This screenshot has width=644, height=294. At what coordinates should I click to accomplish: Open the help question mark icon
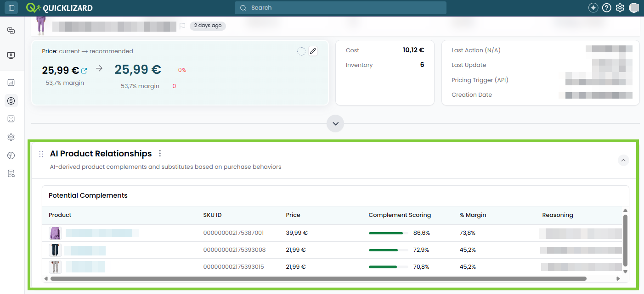point(607,8)
